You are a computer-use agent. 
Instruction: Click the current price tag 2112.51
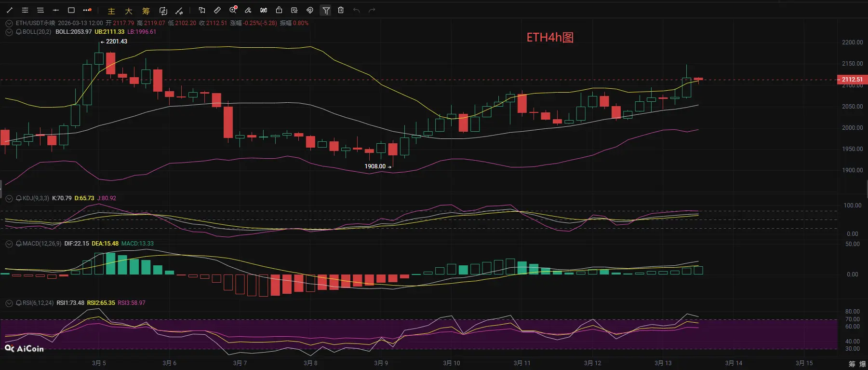852,80
